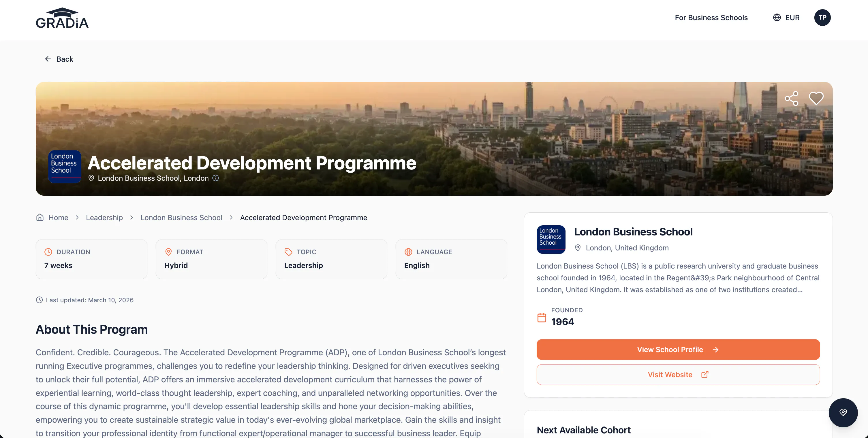Click the banner title Accelerated Development Programme
Screen dimensions: 868x438
point(252,163)
